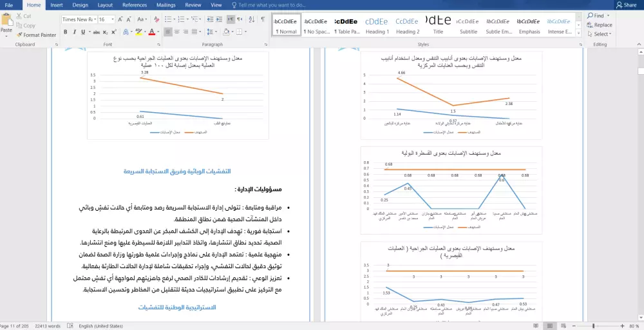Viewport: 644px width, 330px height.
Task: Open the Times New Roman font name dropdown
Action: point(95,19)
